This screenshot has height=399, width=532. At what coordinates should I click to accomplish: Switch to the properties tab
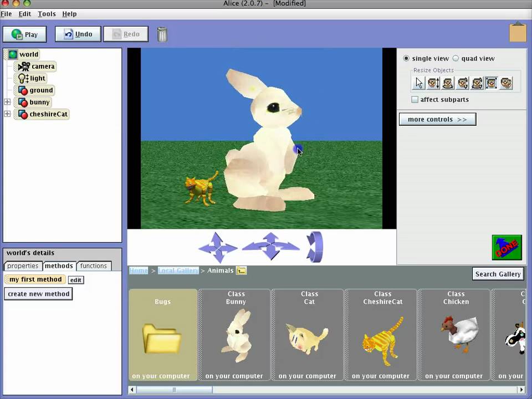[23, 266]
